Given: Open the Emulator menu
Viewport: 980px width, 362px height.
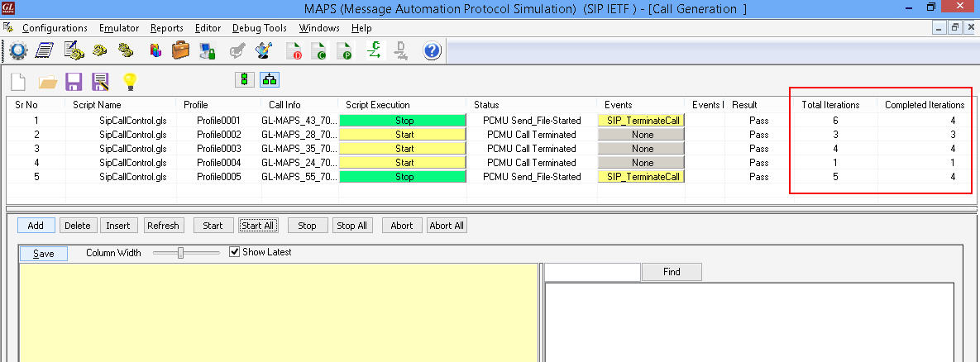Looking at the screenshot, I should point(119,28).
